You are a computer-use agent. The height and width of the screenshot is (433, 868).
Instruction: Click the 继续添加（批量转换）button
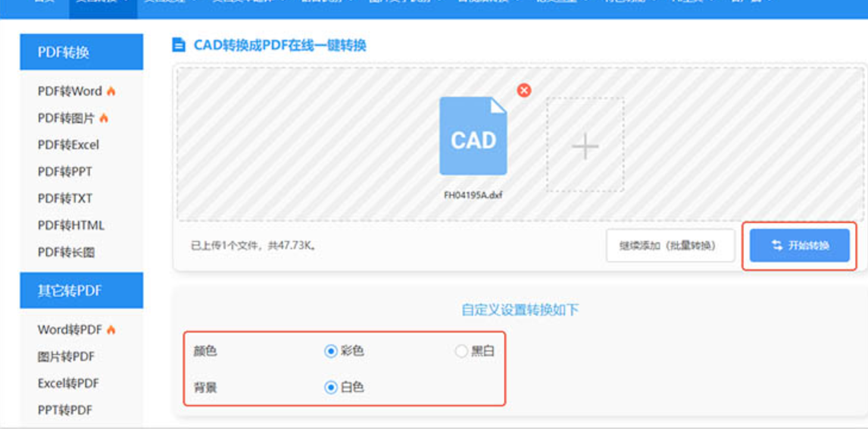(x=670, y=246)
